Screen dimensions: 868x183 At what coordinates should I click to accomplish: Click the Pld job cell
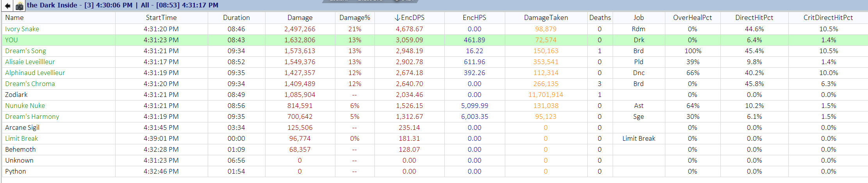638,62
